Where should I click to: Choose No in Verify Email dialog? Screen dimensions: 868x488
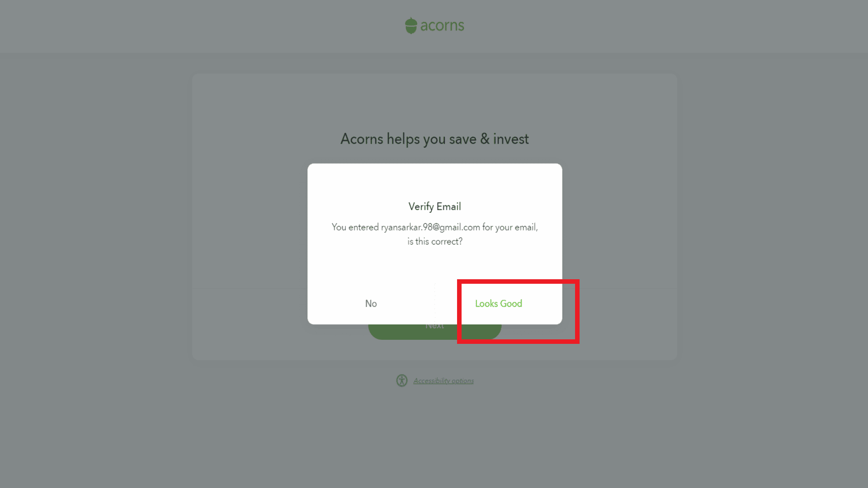tap(371, 304)
